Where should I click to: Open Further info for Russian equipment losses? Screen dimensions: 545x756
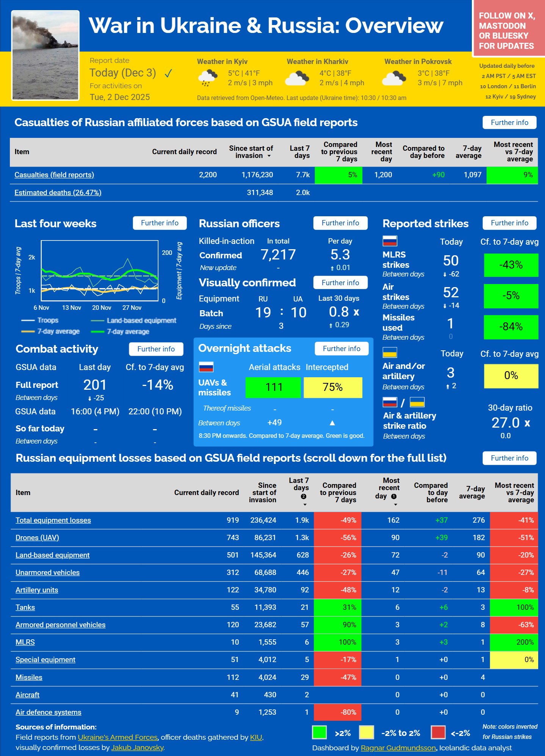(509, 458)
